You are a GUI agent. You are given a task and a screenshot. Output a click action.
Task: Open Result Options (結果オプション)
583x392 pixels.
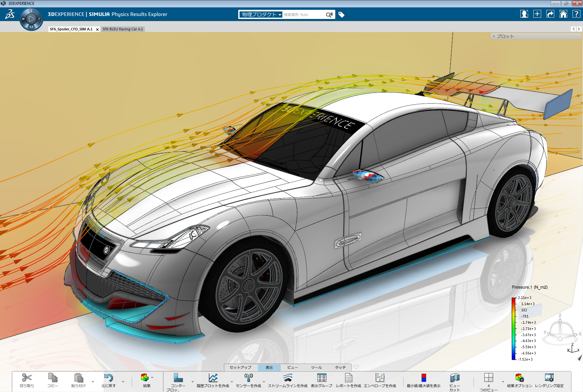(520, 378)
